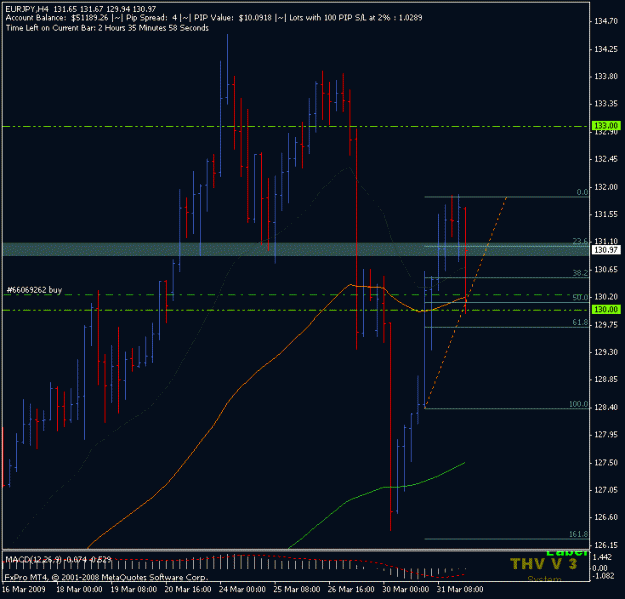Click the 128.85 price scale label
Screen dimensions: 625x599
pyautogui.click(x=606, y=379)
